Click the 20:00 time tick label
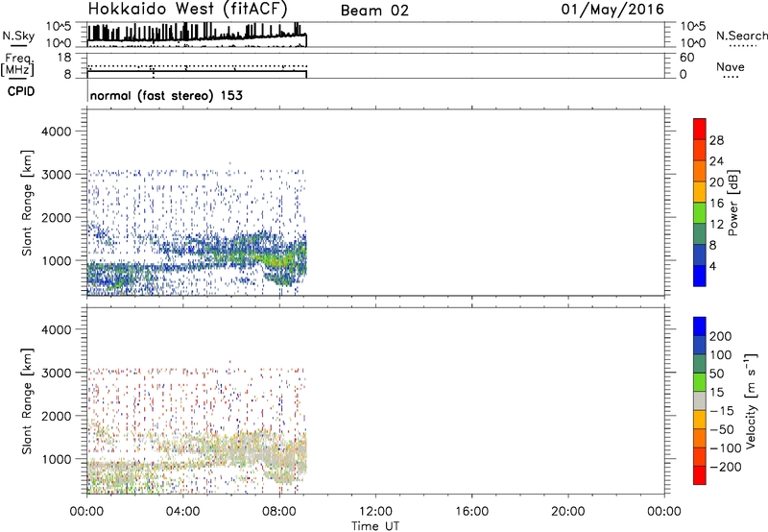 pyautogui.click(x=568, y=512)
